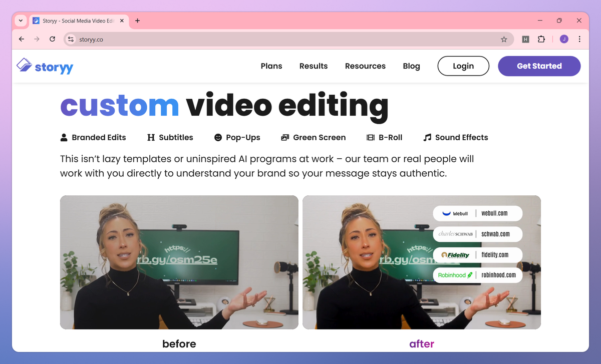Click the purple 'after' caption text
The width and height of the screenshot is (601, 364).
click(422, 344)
